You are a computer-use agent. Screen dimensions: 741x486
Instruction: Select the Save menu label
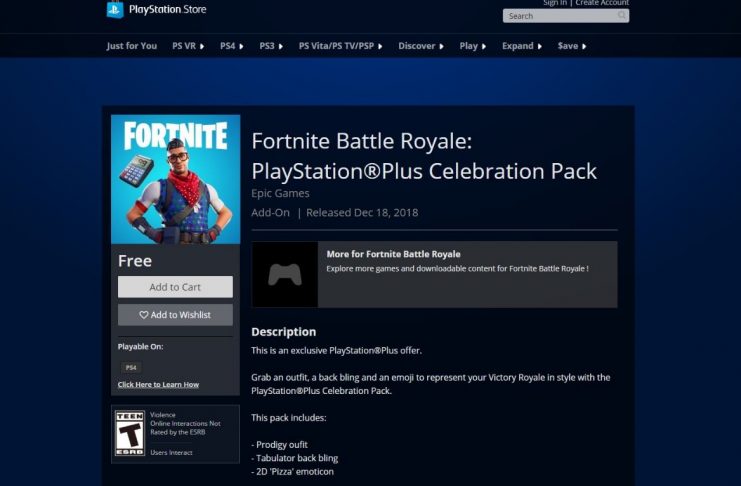(568, 46)
